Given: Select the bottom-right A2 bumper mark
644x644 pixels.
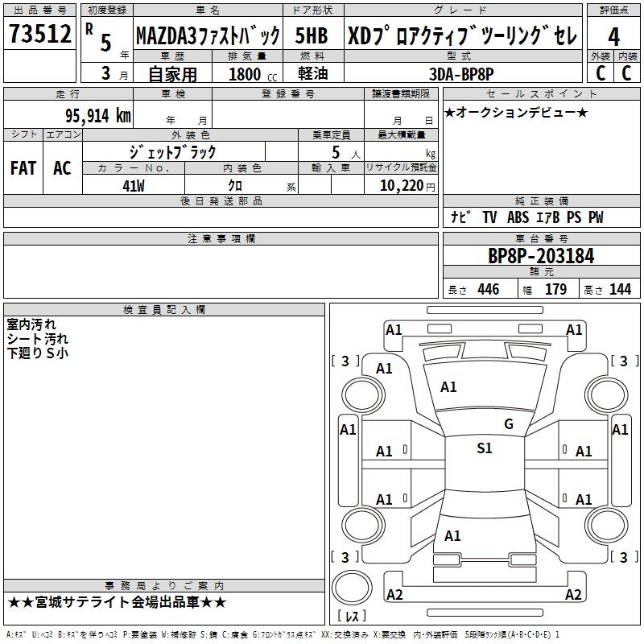Looking at the screenshot, I should pyautogui.click(x=573, y=595).
